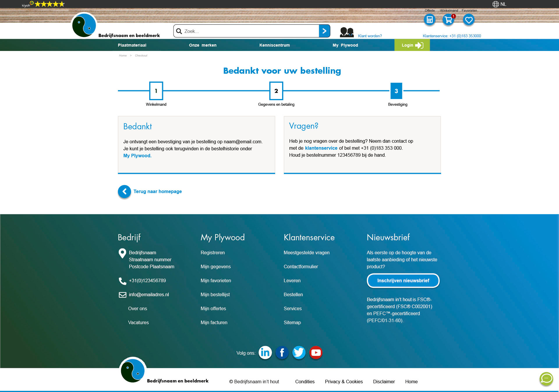Screen dimensions: 559x392
Task: Click the green Login button
Action: pos(412,45)
